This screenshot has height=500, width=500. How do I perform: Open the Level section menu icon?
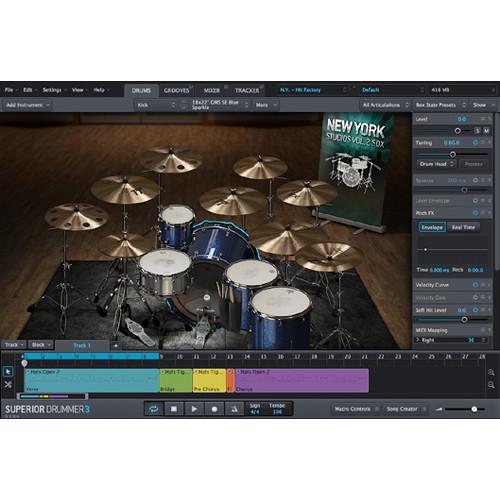[483, 119]
